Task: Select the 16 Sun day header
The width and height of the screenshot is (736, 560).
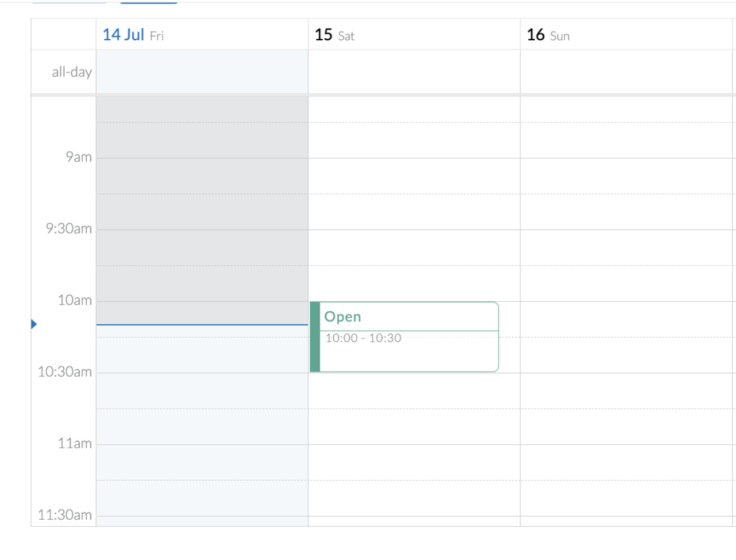Action: 548,35
